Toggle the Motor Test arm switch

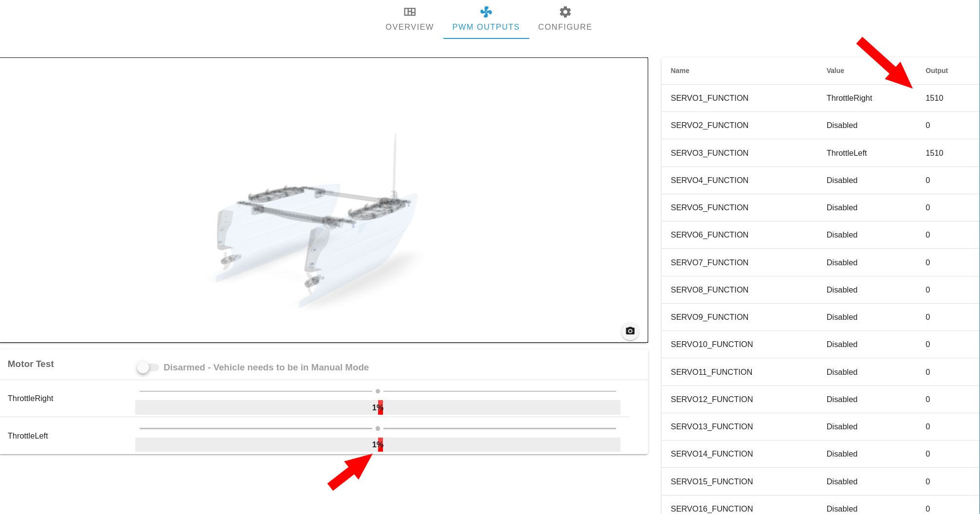147,367
